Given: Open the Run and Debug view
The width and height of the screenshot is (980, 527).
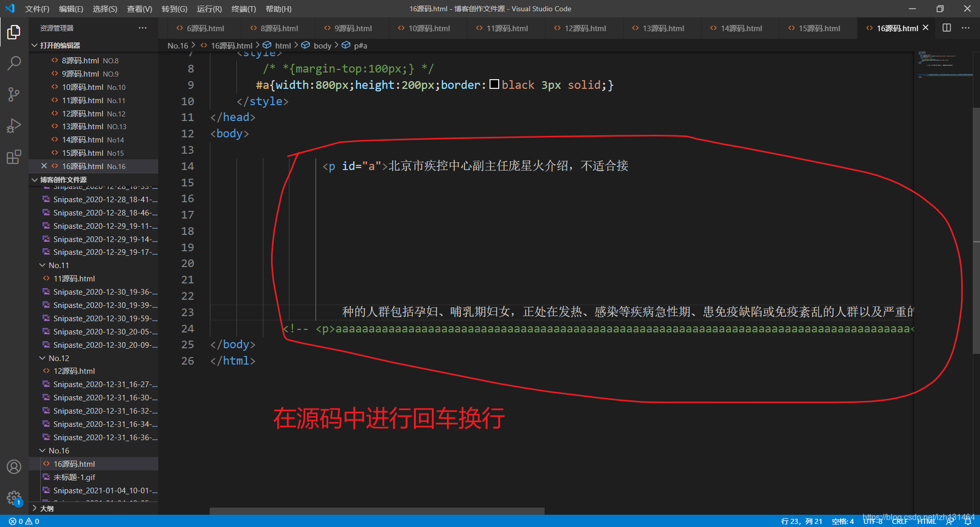Looking at the screenshot, I should pos(14,126).
